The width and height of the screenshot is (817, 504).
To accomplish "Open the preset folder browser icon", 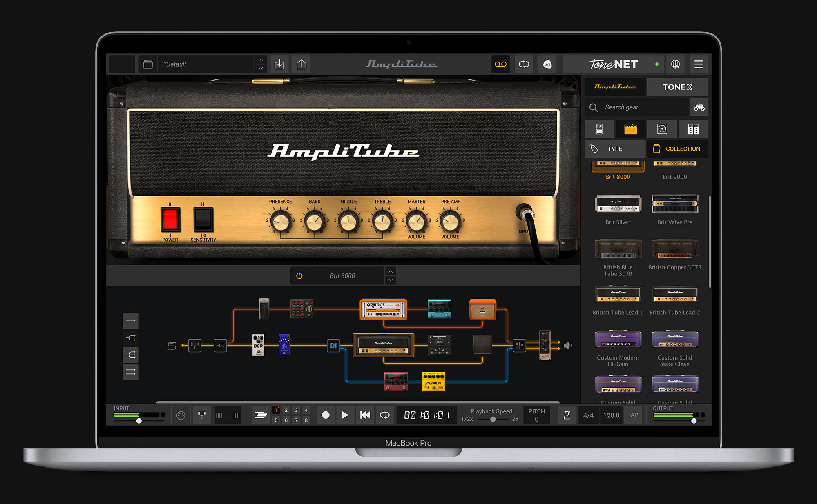I will click(x=148, y=64).
